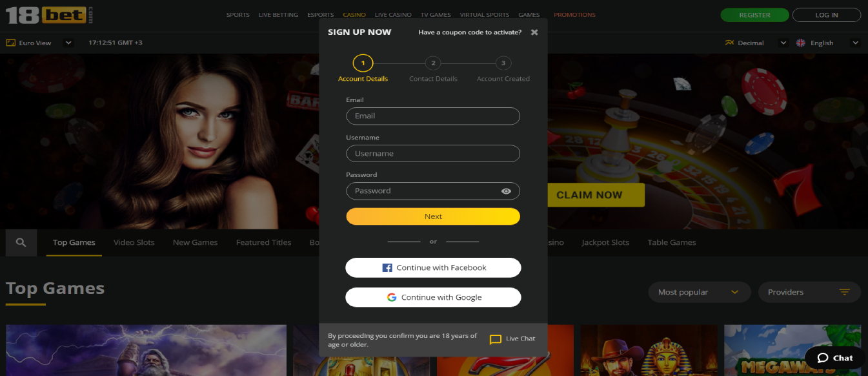Click the coupon code activation link

coord(470,32)
